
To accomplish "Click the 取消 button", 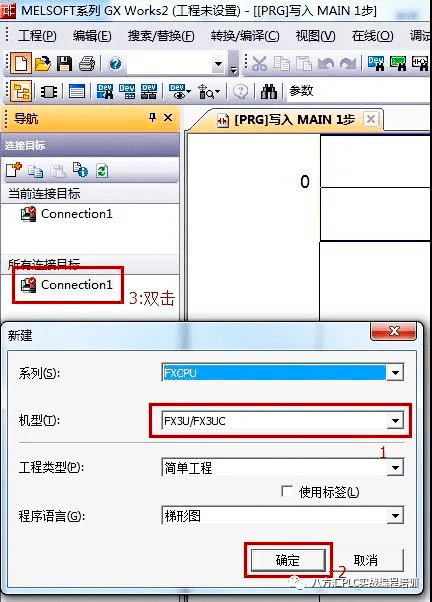I will point(366,560).
